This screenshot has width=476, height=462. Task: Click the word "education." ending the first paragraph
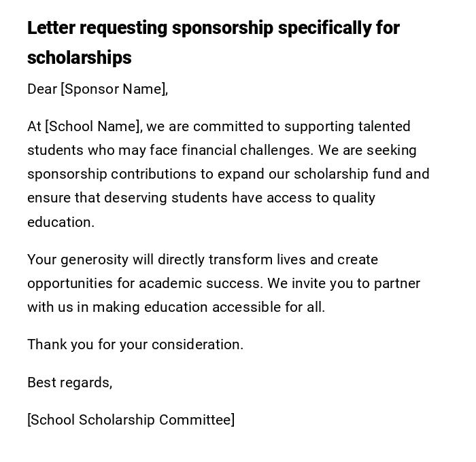tap(61, 222)
